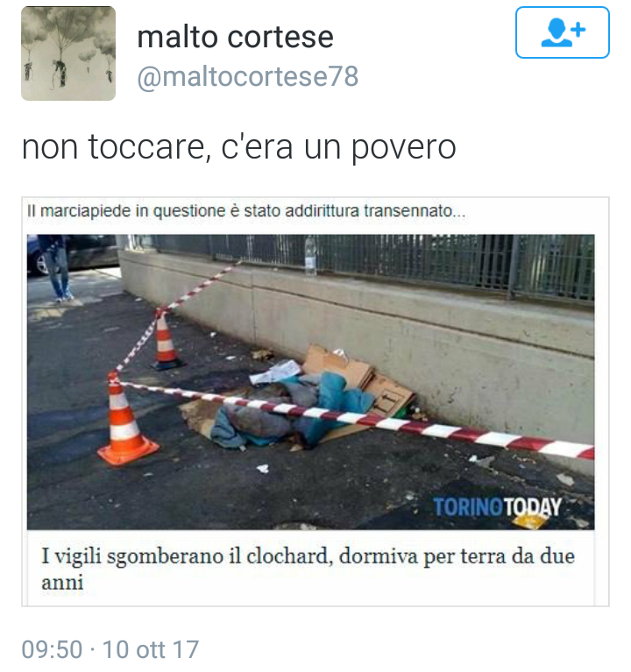Click the word 'anni' in the headline
Image resolution: width=631 pixels, height=672 pixels.
(x=62, y=583)
